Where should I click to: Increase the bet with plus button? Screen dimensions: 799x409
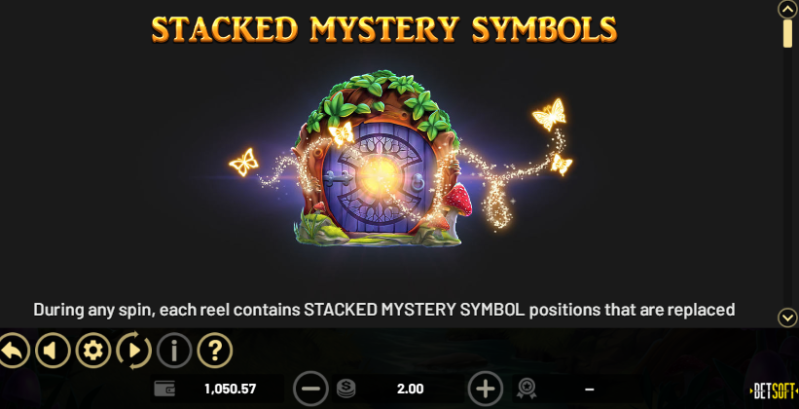485,389
